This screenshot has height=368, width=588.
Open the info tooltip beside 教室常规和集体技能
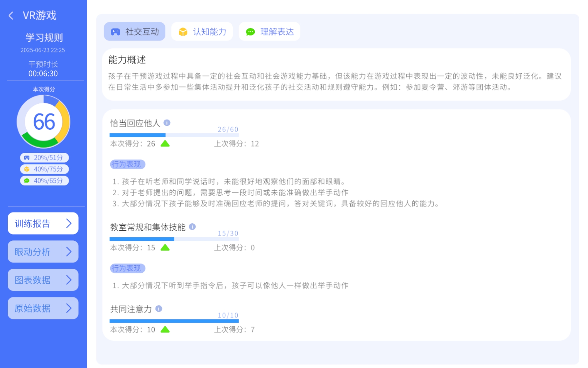(x=192, y=227)
